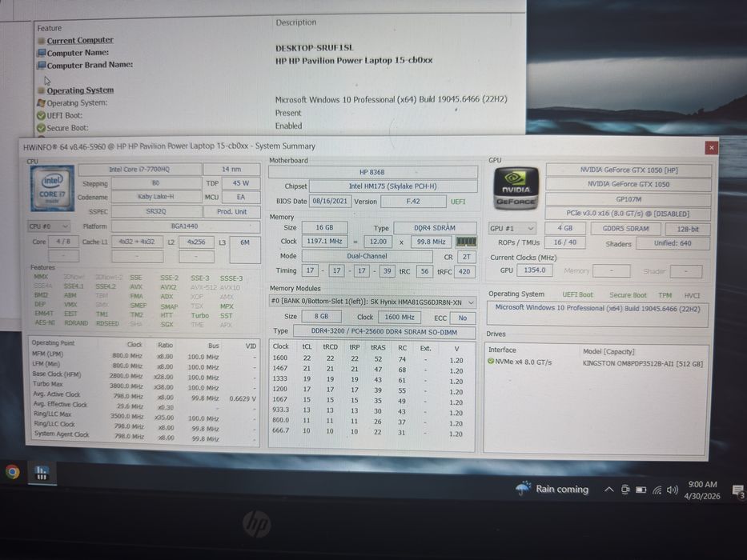The width and height of the screenshot is (747, 560).
Task: Click the NVIDIA GeForce logo
Action: pos(516,189)
